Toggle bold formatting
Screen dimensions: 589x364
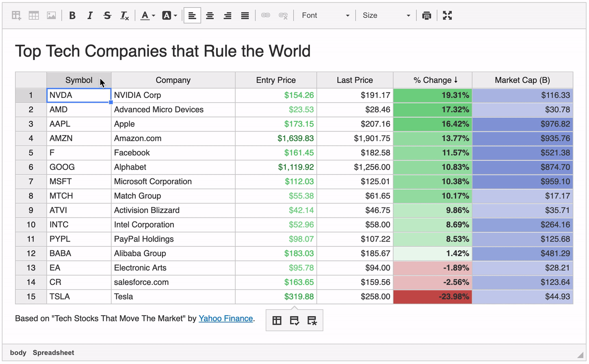point(72,15)
